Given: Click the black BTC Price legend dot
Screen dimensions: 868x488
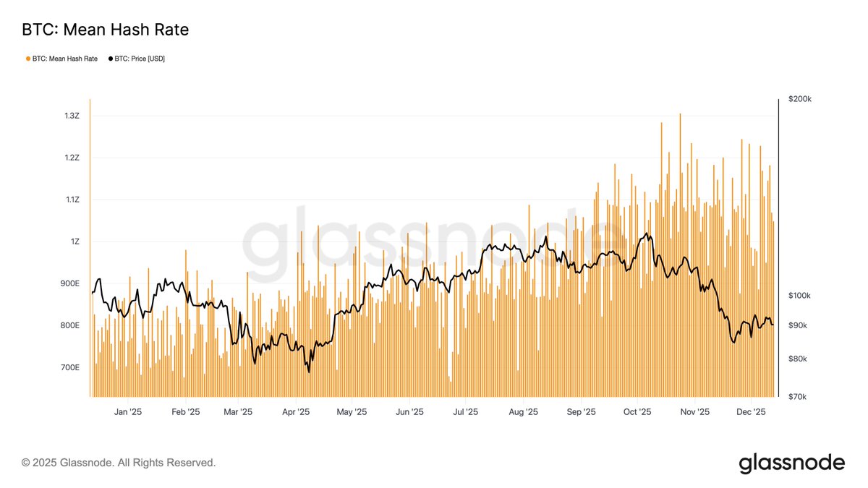Looking at the screenshot, I should click(x=111, y=59).
